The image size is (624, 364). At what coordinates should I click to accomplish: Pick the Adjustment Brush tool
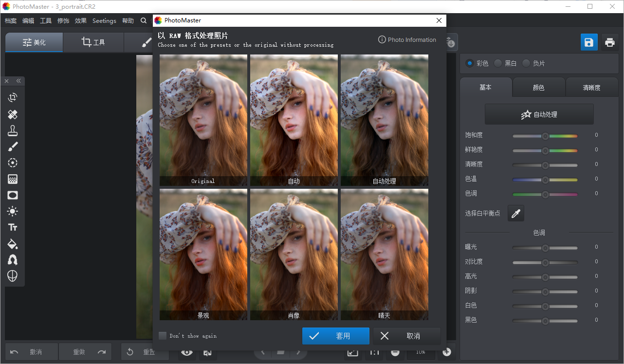click(13, 146)
